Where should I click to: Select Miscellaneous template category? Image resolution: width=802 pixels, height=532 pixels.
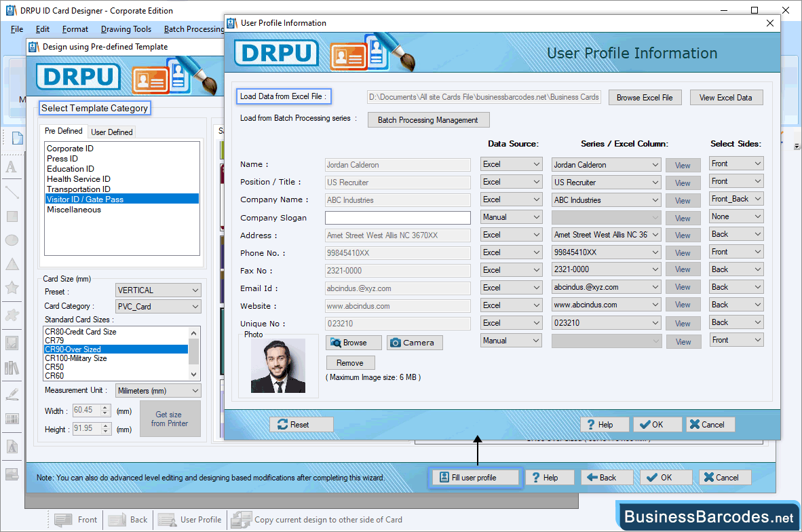(x=74, y=210)
